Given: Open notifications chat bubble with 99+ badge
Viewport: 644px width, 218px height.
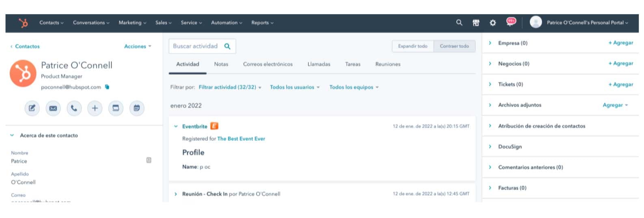Looking at the screenshot, I should tap(511, 22).
